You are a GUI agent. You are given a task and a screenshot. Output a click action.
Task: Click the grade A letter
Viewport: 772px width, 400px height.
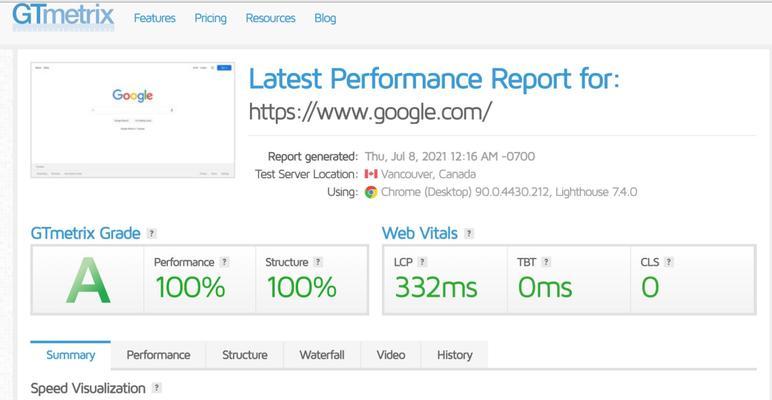coord(88,280)
